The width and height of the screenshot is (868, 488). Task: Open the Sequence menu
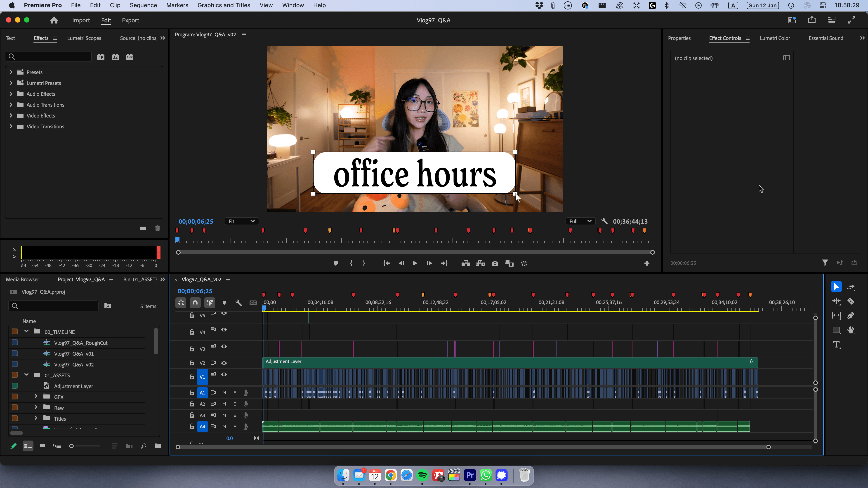coord(143,5)
